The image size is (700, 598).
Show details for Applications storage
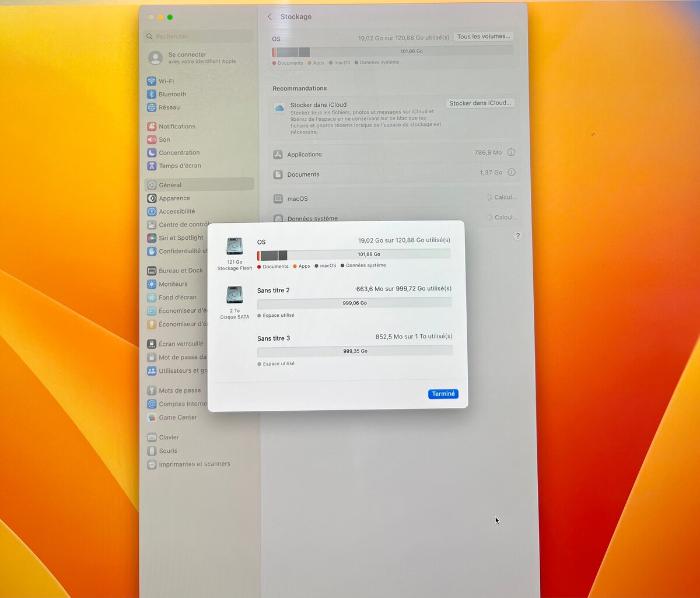point(511,152)
